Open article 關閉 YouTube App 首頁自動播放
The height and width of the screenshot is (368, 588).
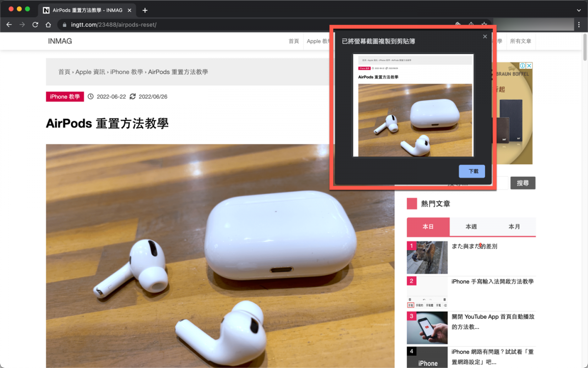coord(493,322)
